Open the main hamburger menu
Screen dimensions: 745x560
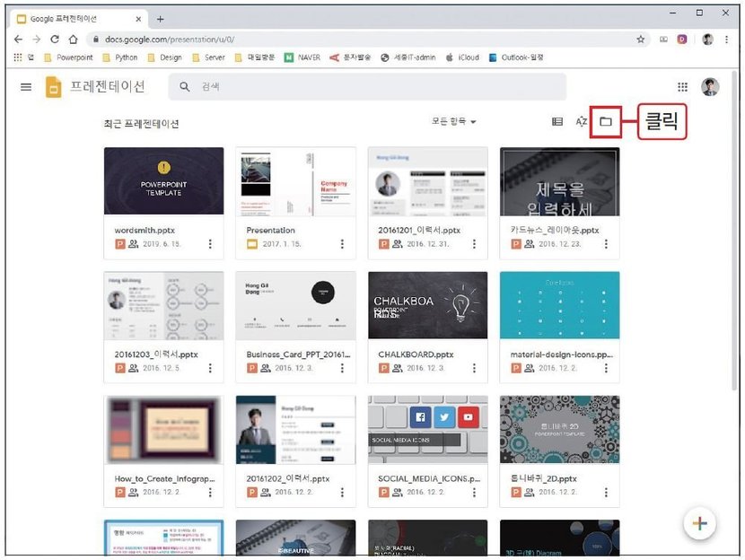(26, 87)
